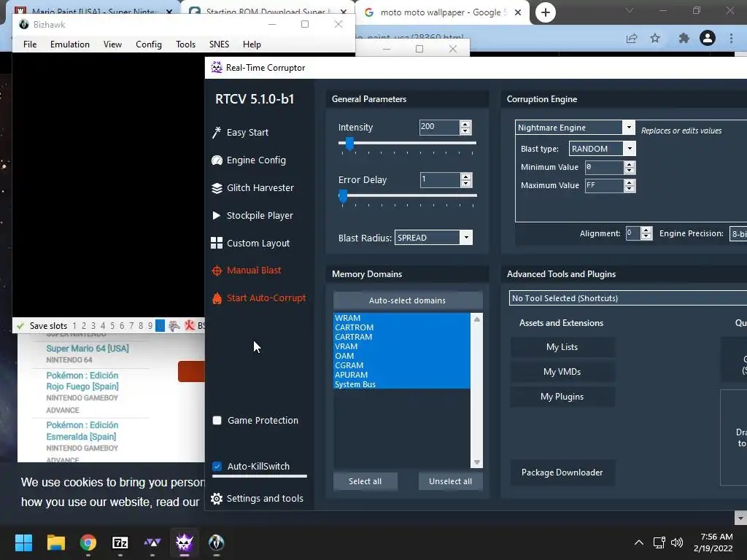
Task: Open My Lists button
Action: click(562, 347)
